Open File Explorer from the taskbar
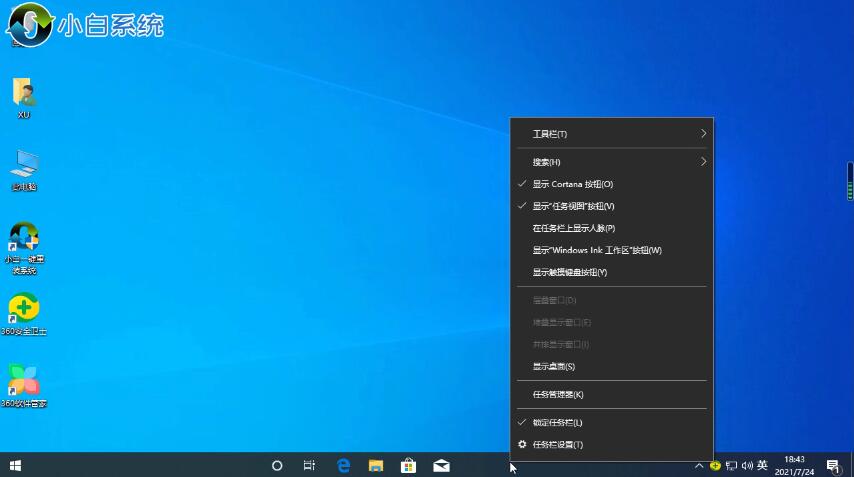 tap(376, 465)
